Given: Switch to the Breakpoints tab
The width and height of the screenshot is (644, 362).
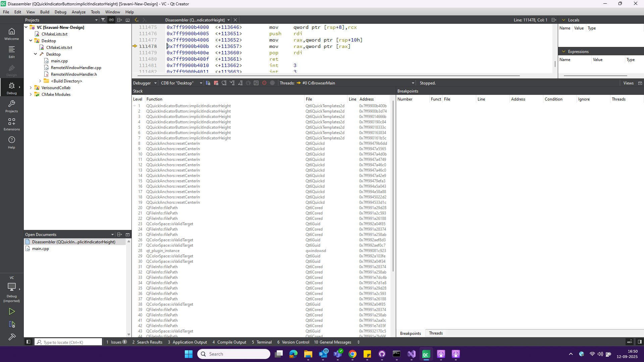Looking at the screenshot, I should coord(410,333).
